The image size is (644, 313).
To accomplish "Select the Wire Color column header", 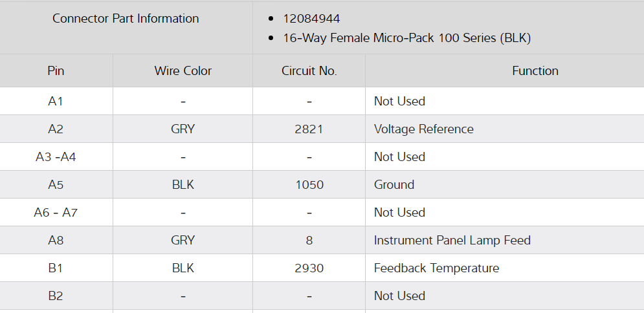I will pyautogui.click(x=183, y=71).
